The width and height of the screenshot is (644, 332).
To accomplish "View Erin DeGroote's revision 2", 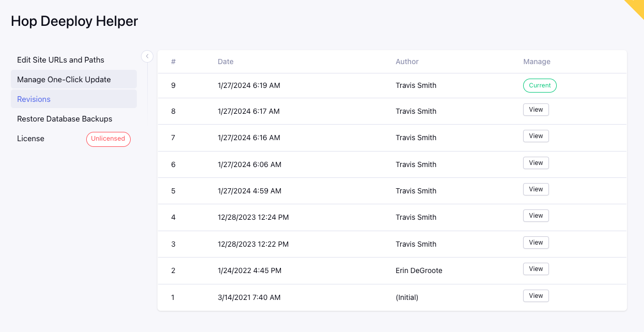I will point(536,269).
